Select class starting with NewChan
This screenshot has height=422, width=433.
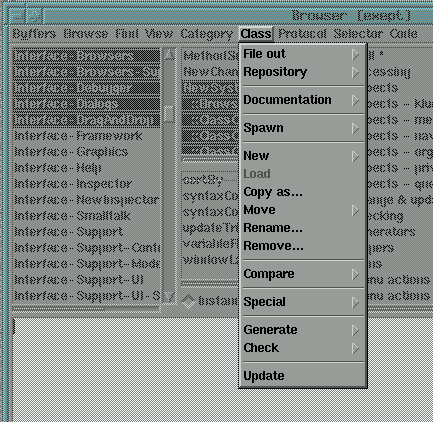click(210, 72)
